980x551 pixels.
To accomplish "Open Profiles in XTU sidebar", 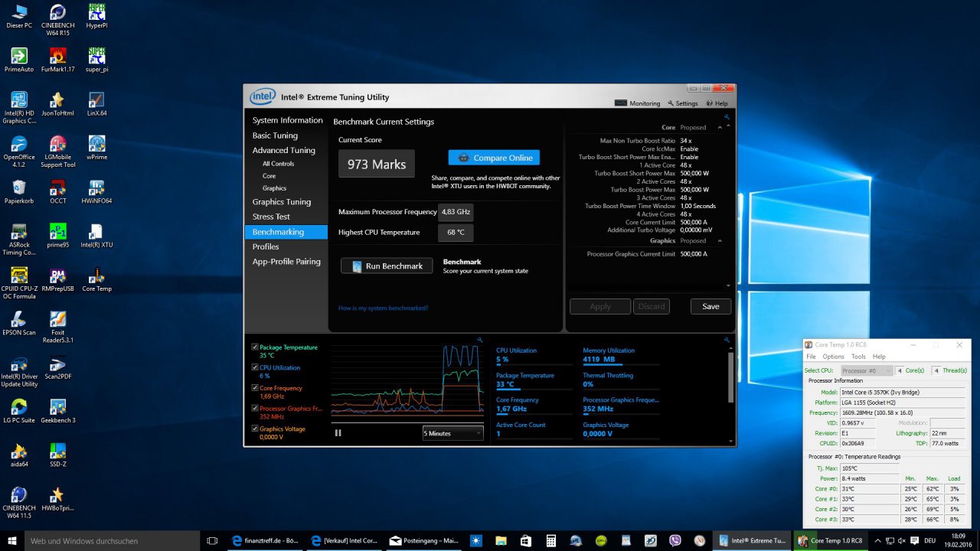I will coord(266,246).
